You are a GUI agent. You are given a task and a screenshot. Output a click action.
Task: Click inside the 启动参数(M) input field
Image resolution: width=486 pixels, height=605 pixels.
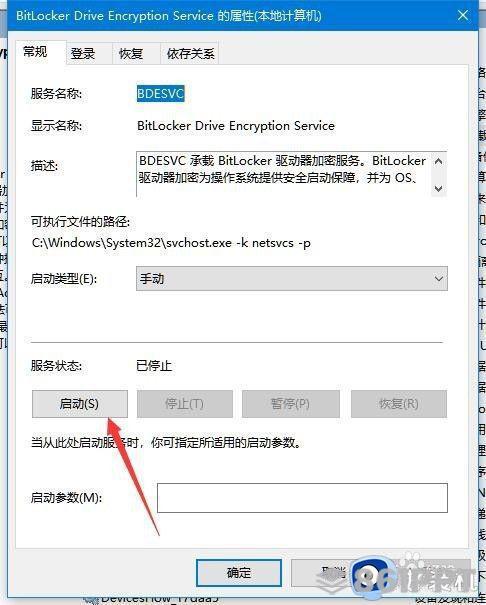click(x=302, y=498)
